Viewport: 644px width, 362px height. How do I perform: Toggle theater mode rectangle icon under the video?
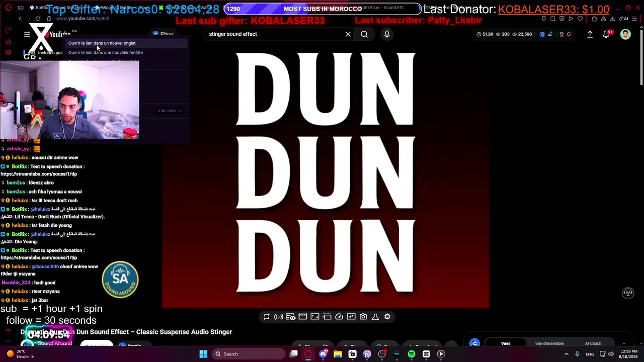(x=315, y=317)
